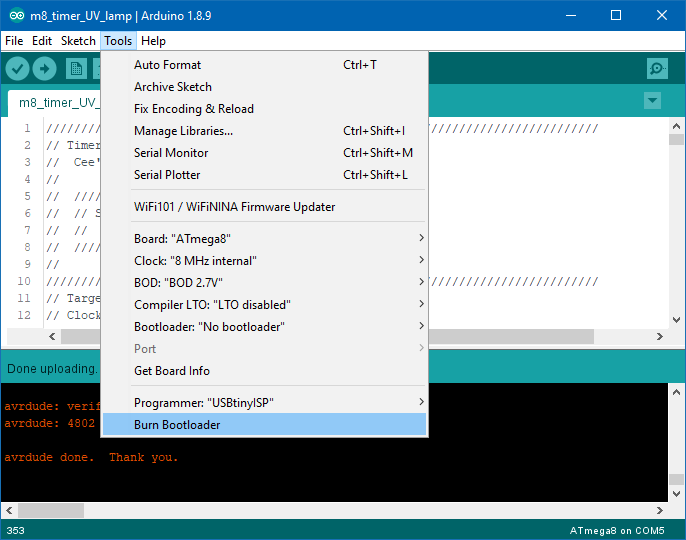
Task: Click line number 1 in editor gutter
Action: click(x=27, y=128)
